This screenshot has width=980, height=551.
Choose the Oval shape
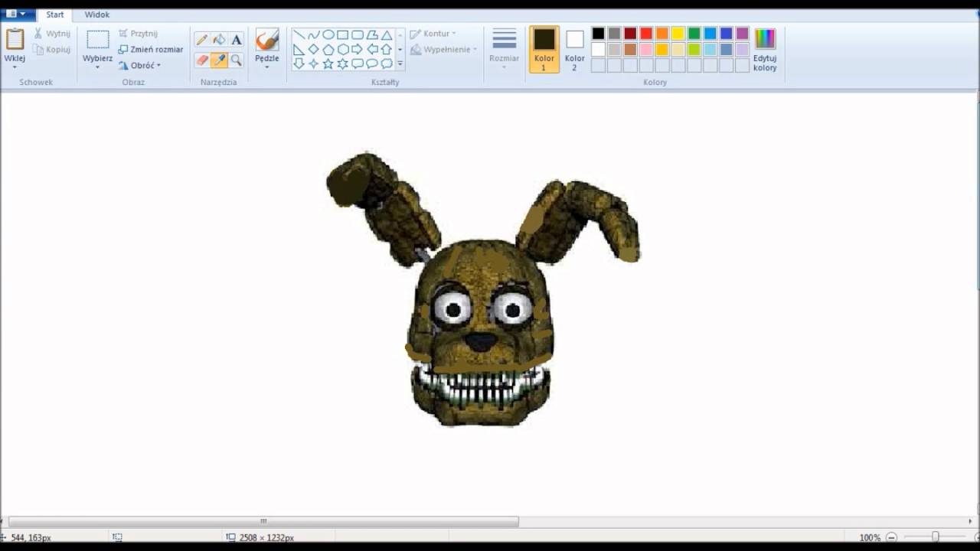pos(328,35)
